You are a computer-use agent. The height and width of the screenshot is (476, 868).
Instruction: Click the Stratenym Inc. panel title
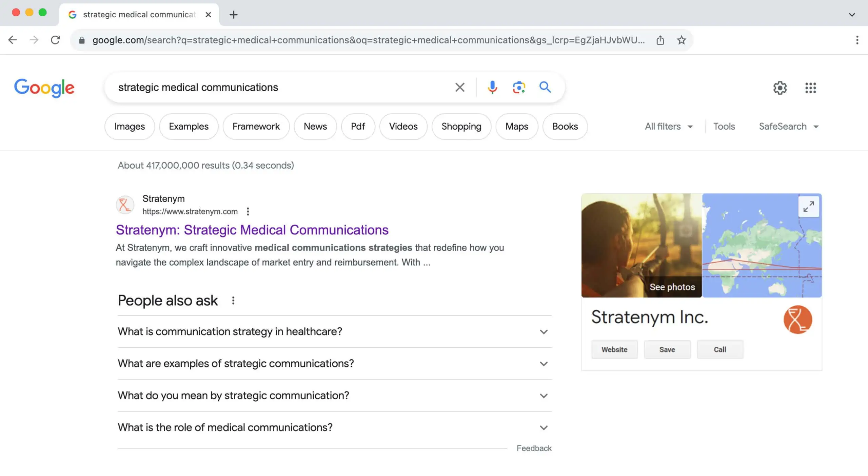point(650,317)
